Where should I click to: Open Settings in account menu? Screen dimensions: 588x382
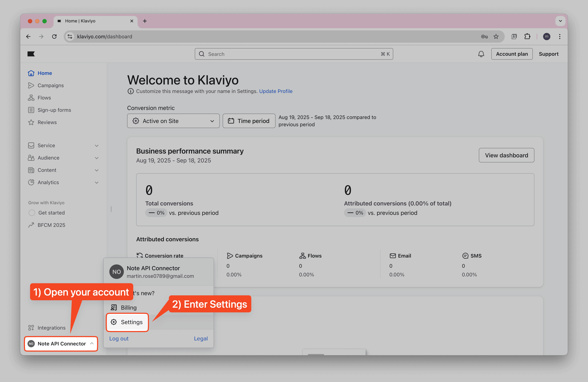point(127,322)
